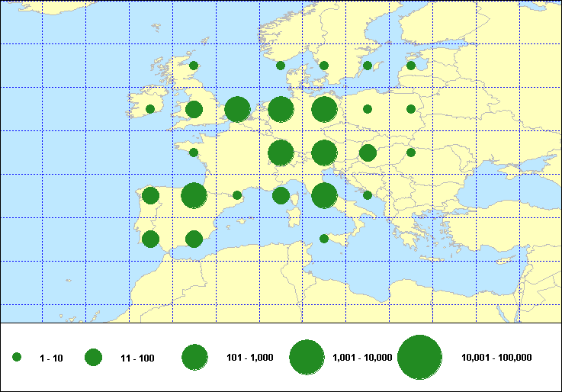Click the legend circle for 1 - 10

coord(17,357)
